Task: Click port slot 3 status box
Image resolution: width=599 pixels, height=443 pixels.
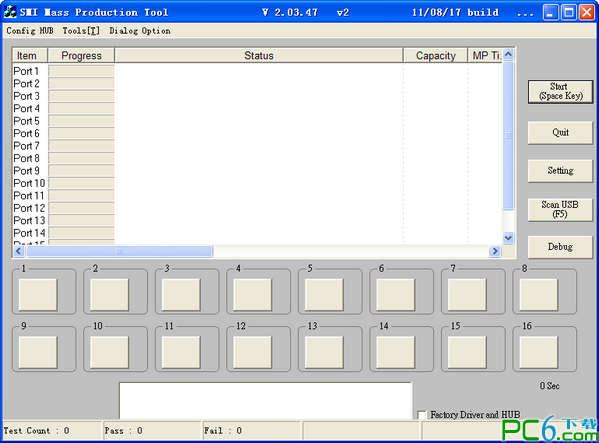Action: (181, 294)
